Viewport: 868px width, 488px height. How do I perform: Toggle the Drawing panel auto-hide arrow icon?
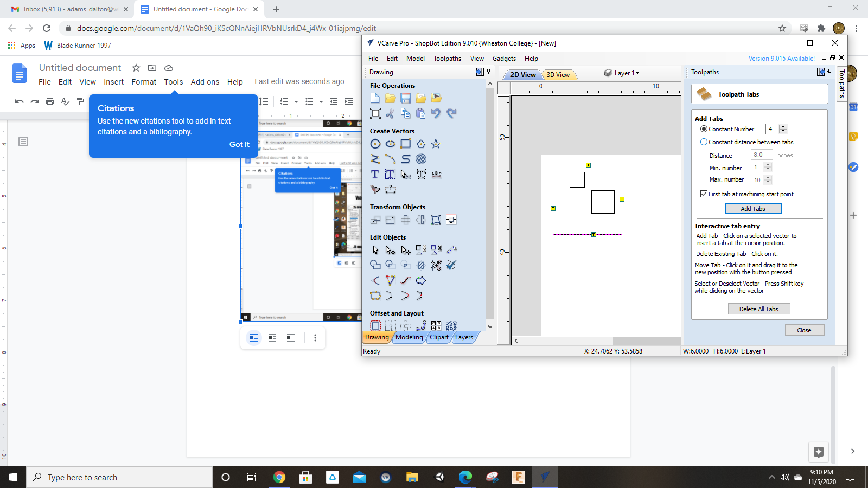pos(480,72)
